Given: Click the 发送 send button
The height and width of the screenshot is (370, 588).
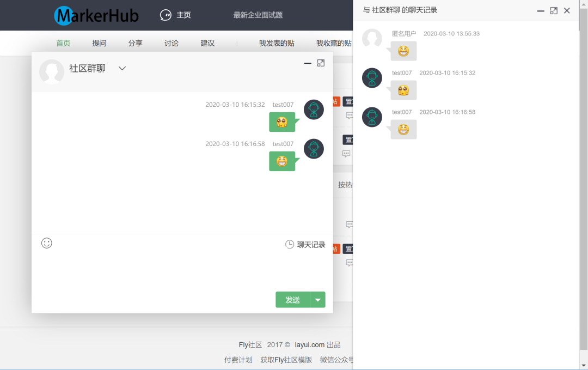Looking at the screenshot, I should [x=292, y=300].
